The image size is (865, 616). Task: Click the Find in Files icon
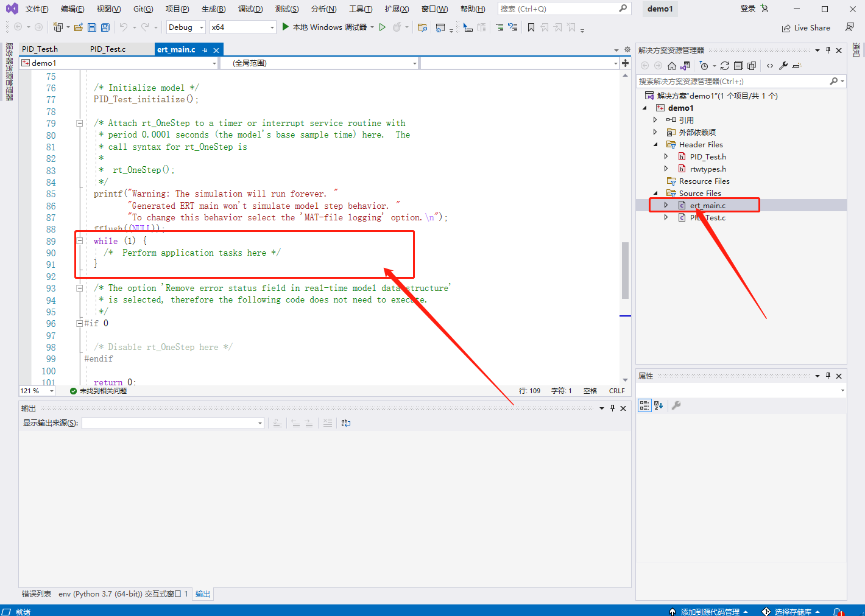[x=422, y=27]
